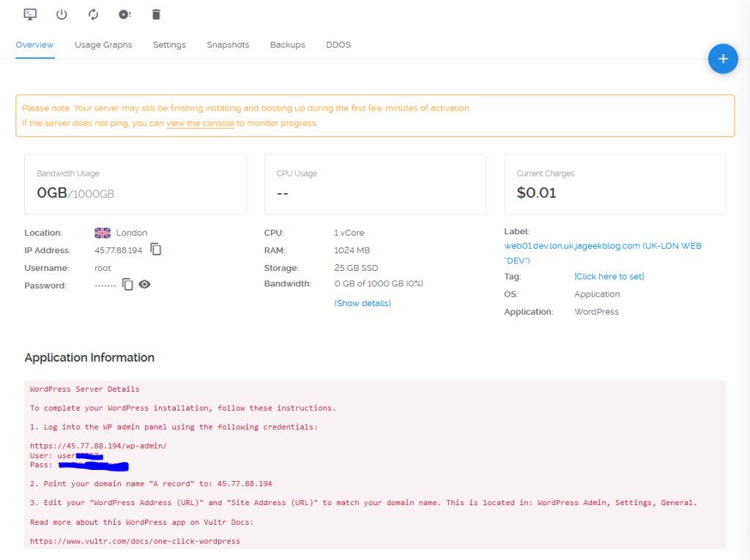Select the Overview tab
750x560 pixels.
34,45
